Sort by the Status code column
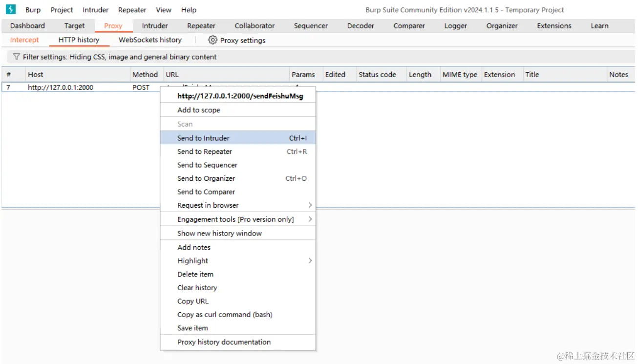The image size is (638, 364). tap(381, 75)
